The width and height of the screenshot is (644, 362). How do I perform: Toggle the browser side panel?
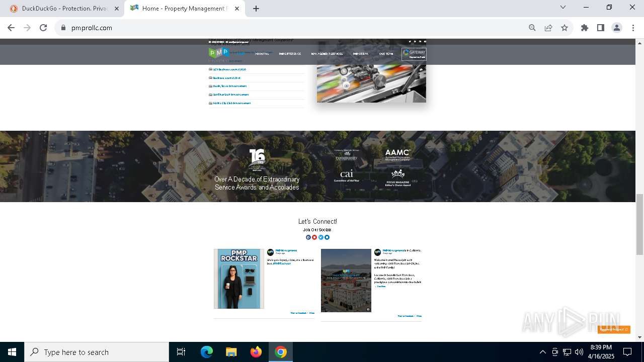pyautogui.click(x=601, y=28)
